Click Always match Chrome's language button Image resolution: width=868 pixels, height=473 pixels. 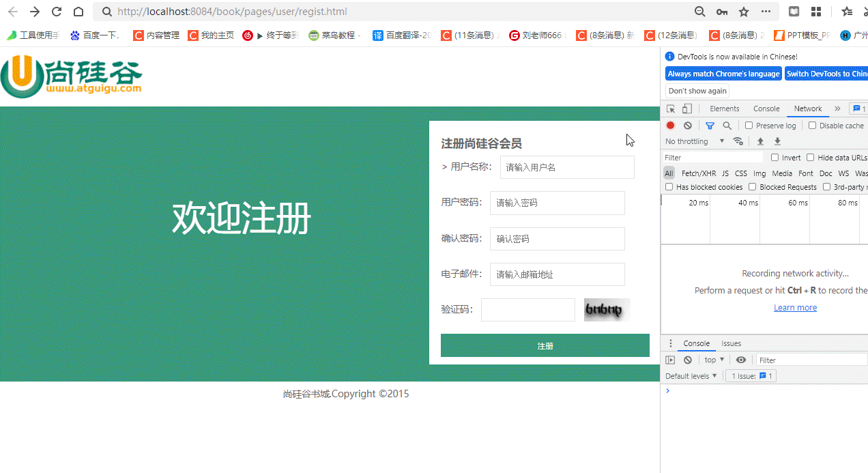pos(723,74)
